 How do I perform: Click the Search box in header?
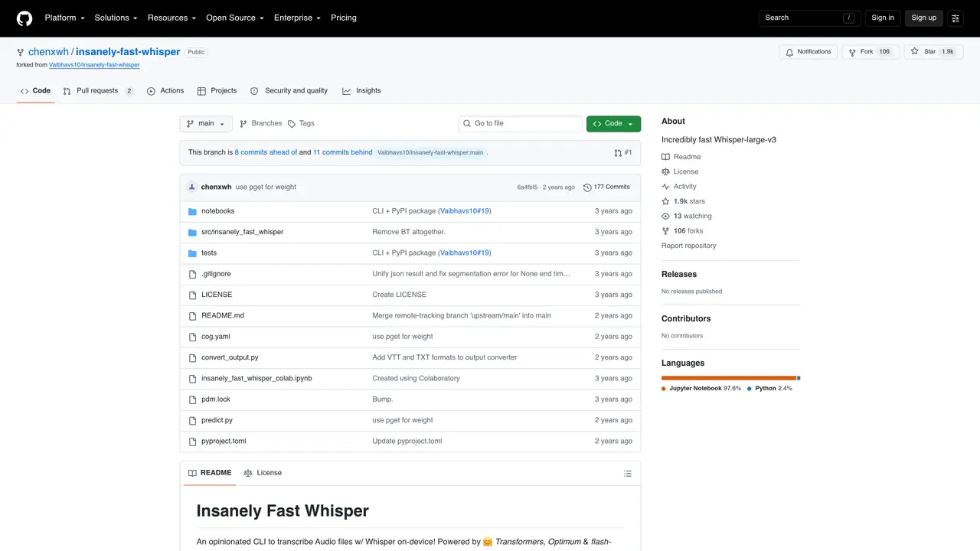click(x=810, y=18)
